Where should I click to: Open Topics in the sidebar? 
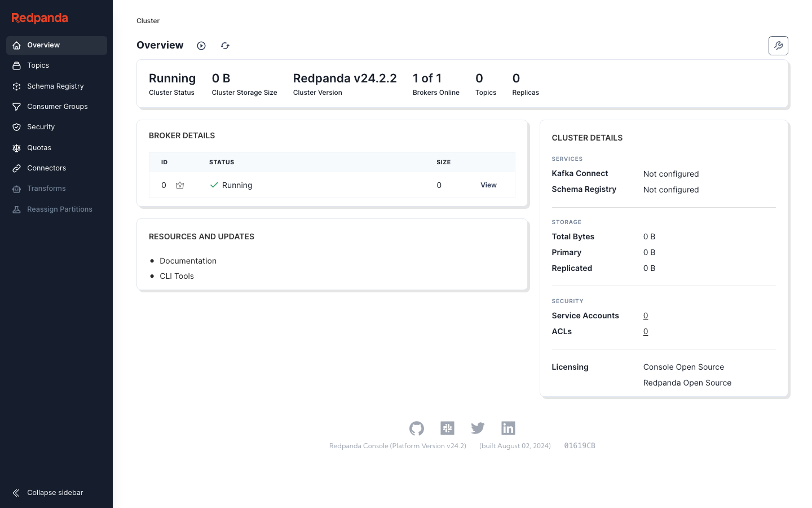[x=56, y=65]
